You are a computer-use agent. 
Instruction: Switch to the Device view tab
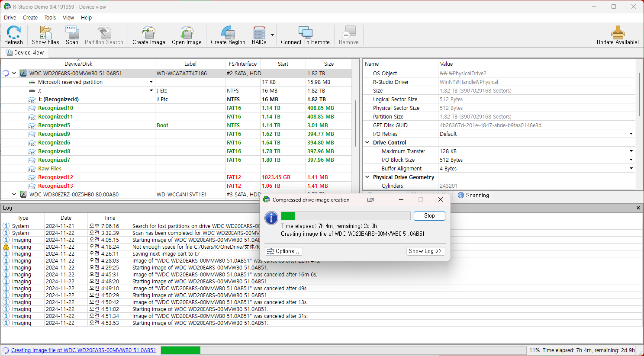[x=25, y=52]
